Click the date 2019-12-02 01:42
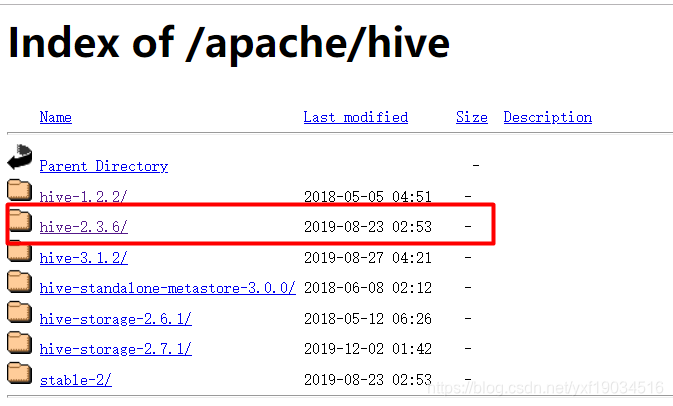This screenshot has width=673, height=406. pos(367,349)
